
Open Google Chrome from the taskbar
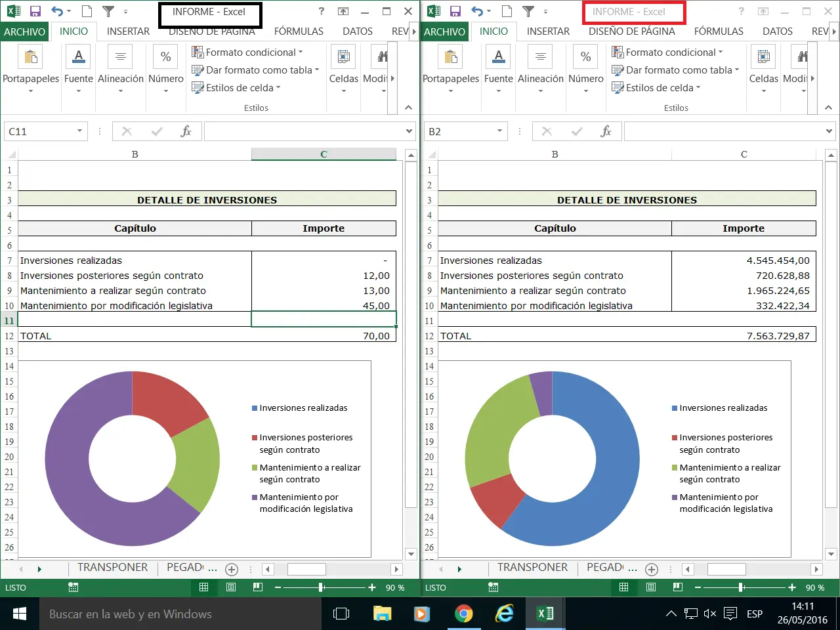463,614
